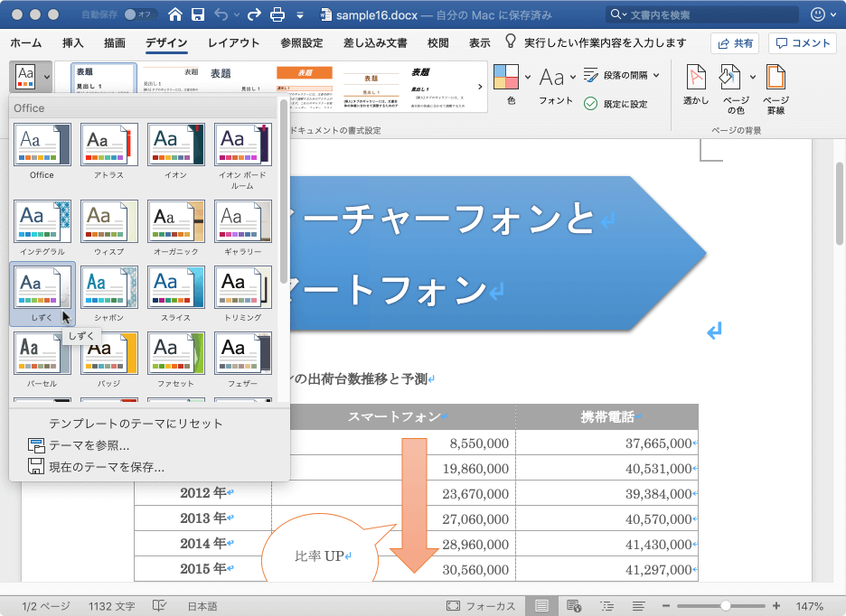Viewport: 846px width, 616px height.
Task: Click the フォント Aa fonts icon
Action: click(551, 78)
